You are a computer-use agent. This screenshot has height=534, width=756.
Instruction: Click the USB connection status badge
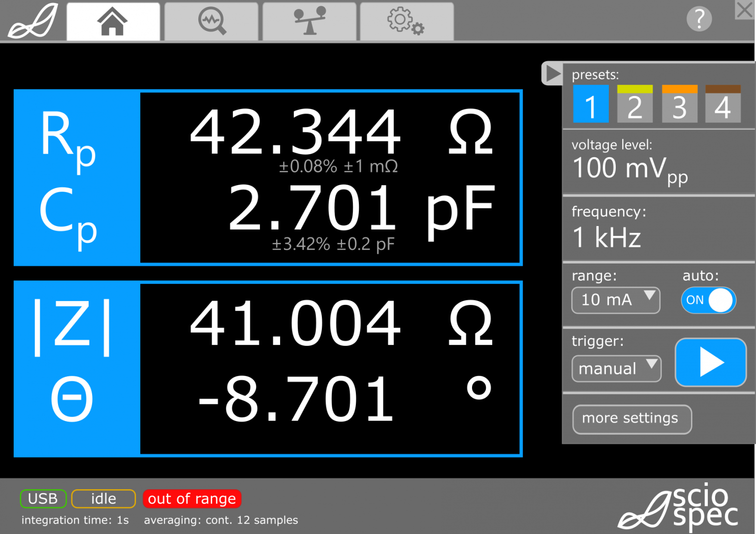(43, 499)
